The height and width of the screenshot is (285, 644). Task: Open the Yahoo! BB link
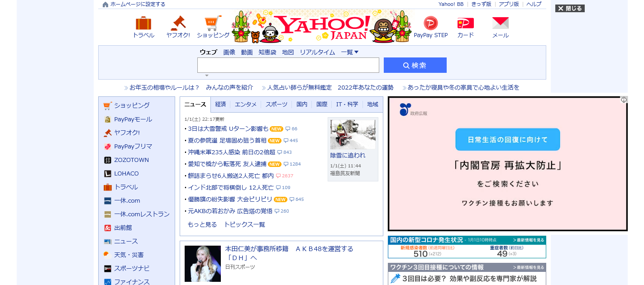pyautogui.click(x=451, y=4)
